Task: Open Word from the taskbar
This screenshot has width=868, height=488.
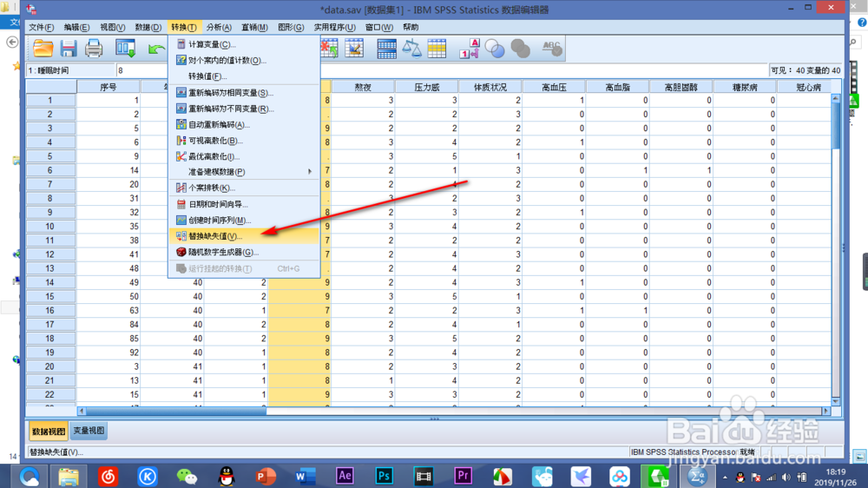Action: click(305, 476)
